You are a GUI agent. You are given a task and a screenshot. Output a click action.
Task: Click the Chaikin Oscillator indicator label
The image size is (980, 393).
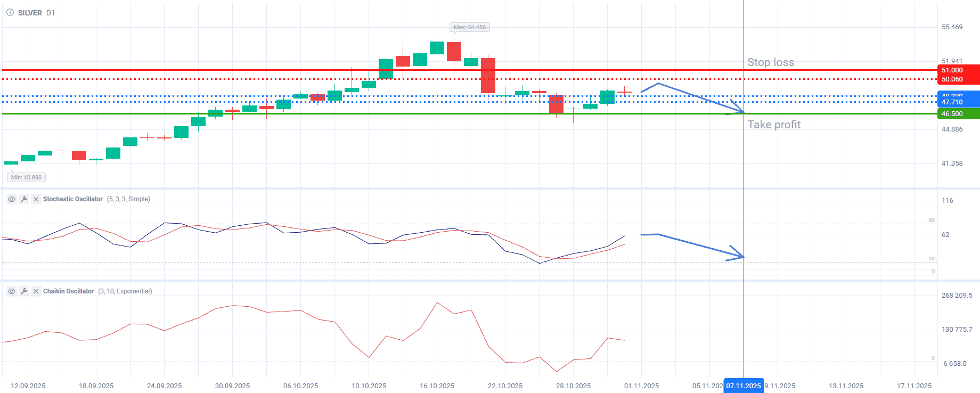click(68, 291)
